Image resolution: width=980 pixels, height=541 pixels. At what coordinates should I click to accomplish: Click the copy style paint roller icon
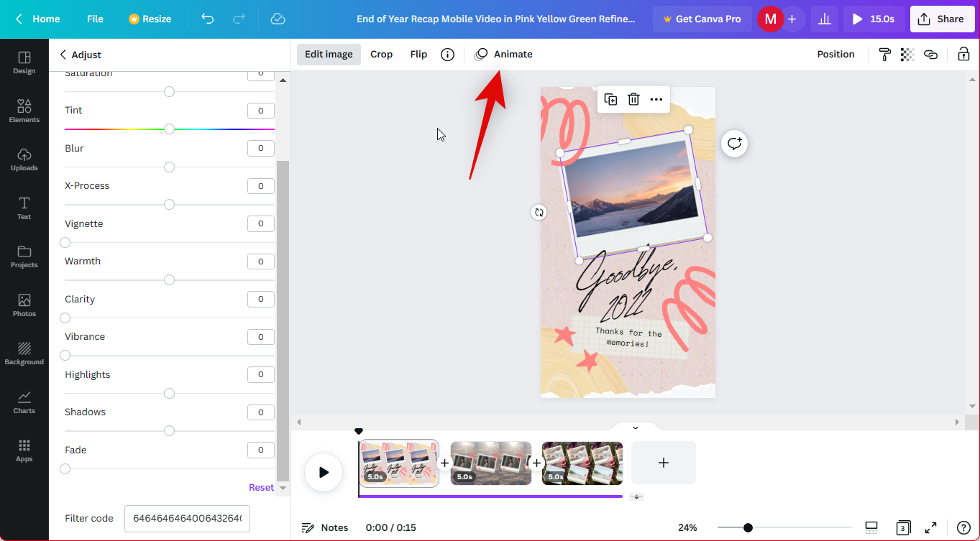(884, 55)
